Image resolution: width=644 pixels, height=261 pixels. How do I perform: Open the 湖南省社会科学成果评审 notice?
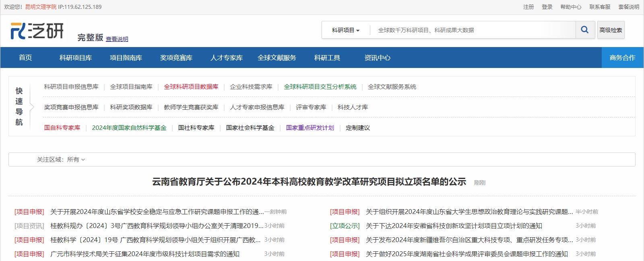click(467, 254)
